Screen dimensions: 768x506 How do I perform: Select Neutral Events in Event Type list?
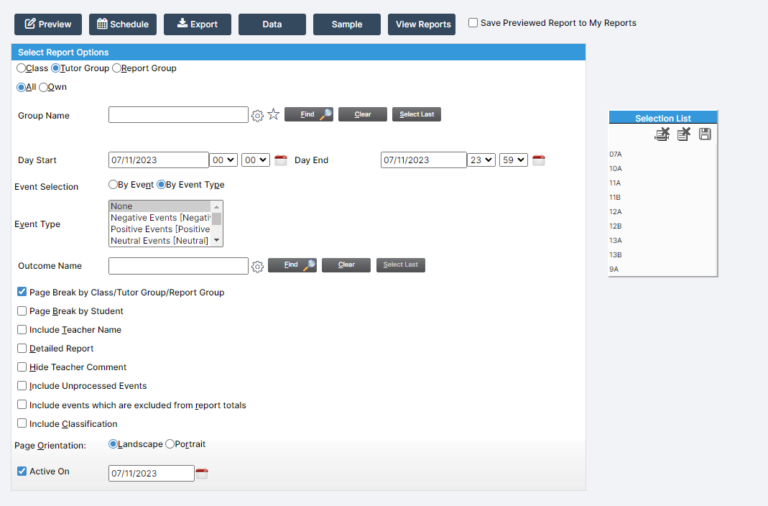point(160,241)
